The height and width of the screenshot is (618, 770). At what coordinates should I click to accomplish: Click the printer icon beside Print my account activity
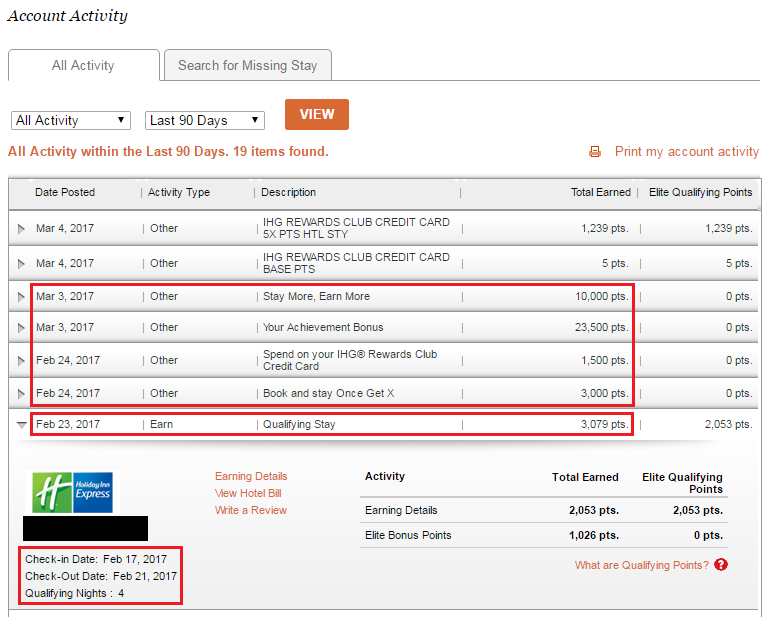coord(595,152)
